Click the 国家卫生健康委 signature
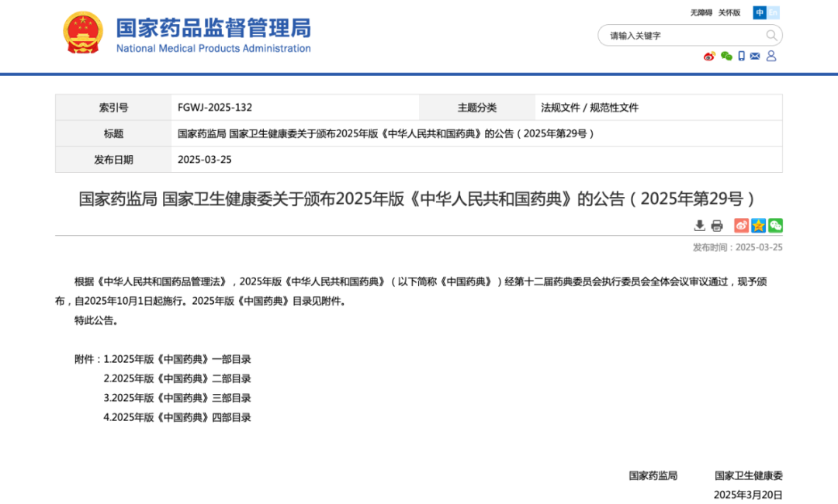838x504 pixels. [x=749, y=475]
